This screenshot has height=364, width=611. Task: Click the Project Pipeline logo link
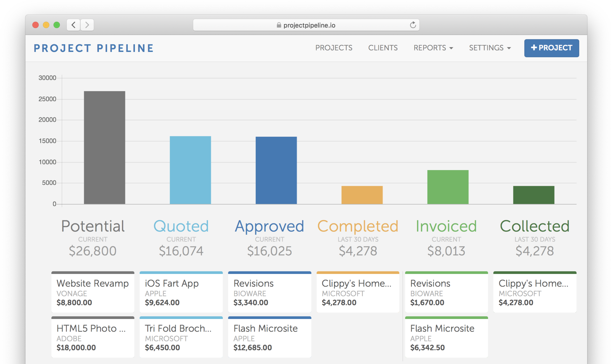click(94, 48)
